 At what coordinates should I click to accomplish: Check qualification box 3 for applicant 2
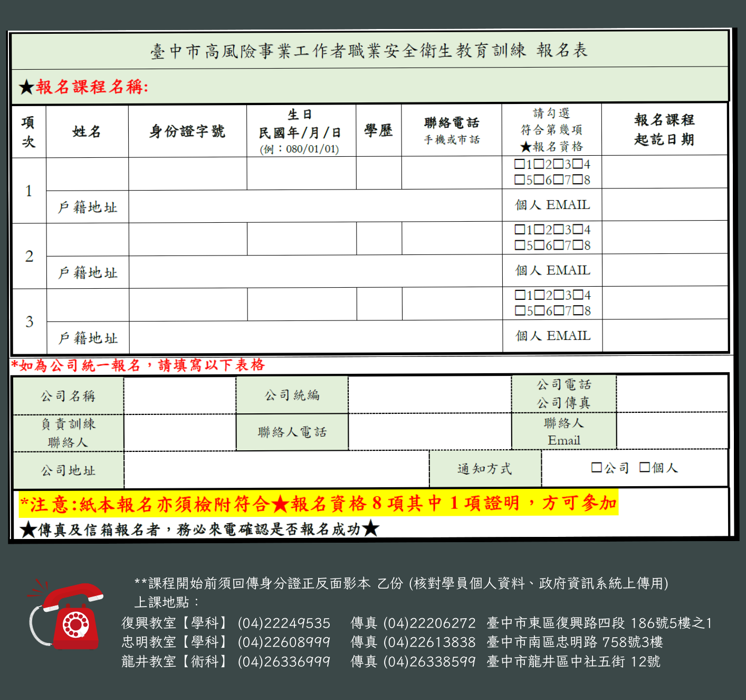tap(559, 230)
